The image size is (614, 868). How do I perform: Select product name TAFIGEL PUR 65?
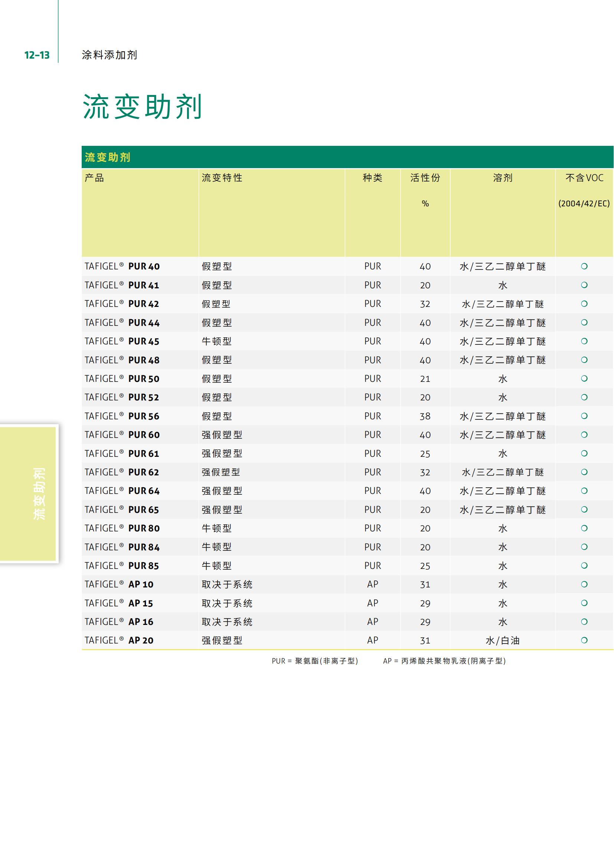tap(122, 510)
